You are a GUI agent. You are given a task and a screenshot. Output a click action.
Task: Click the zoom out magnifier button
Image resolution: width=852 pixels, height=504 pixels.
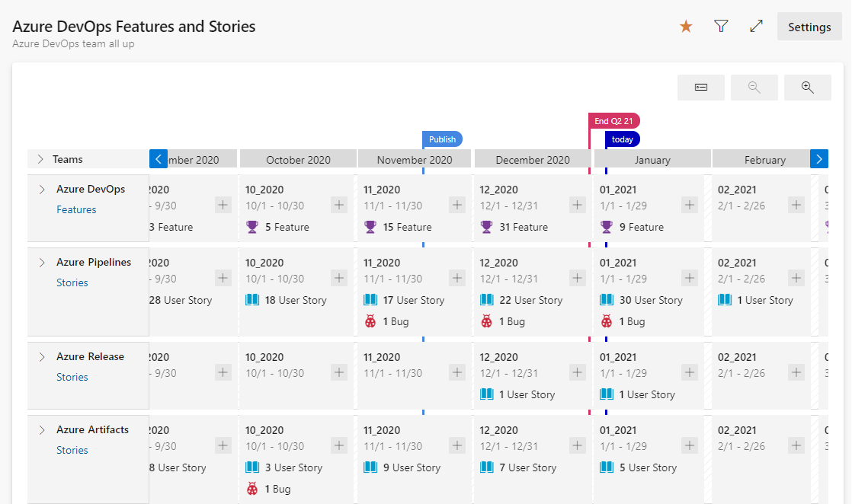point(754,88)
